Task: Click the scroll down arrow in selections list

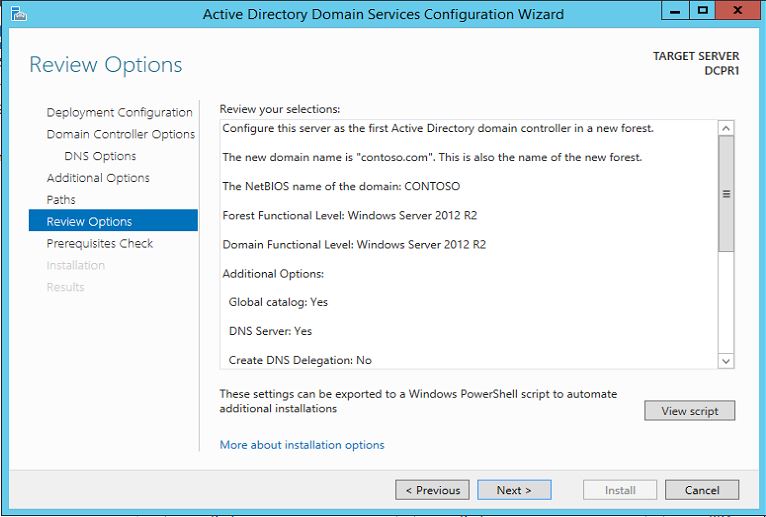Action: 726,361
